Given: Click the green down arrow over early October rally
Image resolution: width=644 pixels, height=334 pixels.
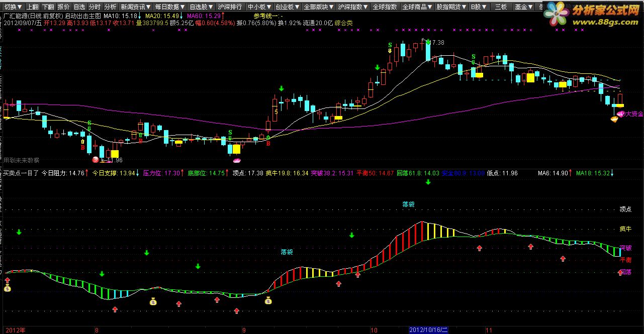Looking at the screenshot, I should pyautogui.click(x=377, y=67).
